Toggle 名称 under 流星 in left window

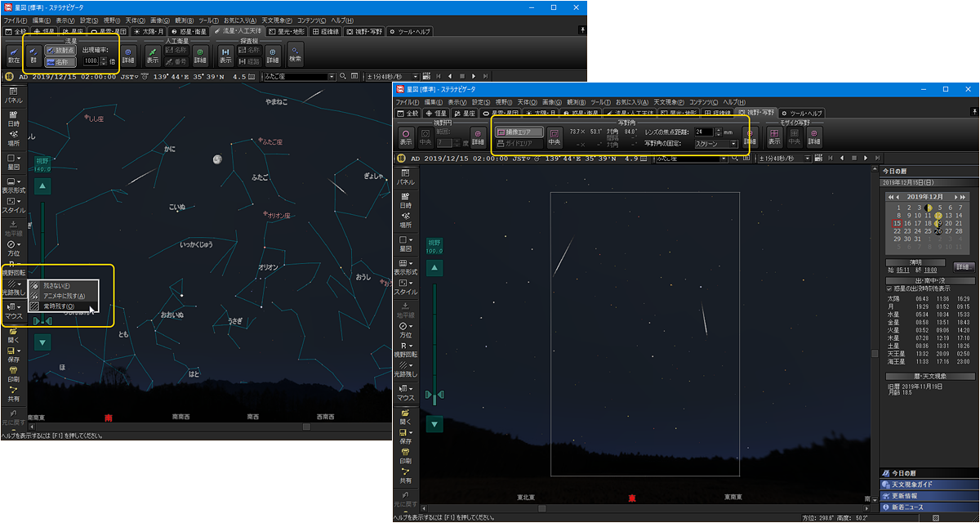point(60,61)
